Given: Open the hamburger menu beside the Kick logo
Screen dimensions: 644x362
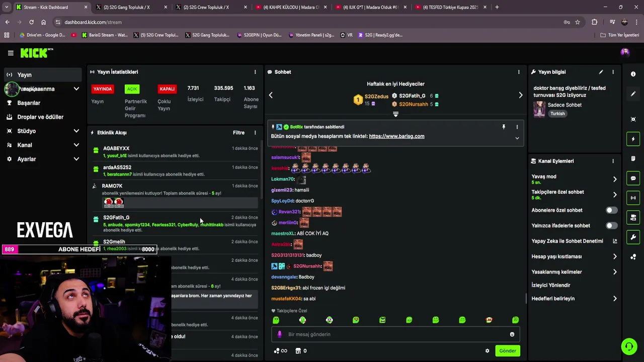Looking at the screenshot, I should click(x=11, y=53).
